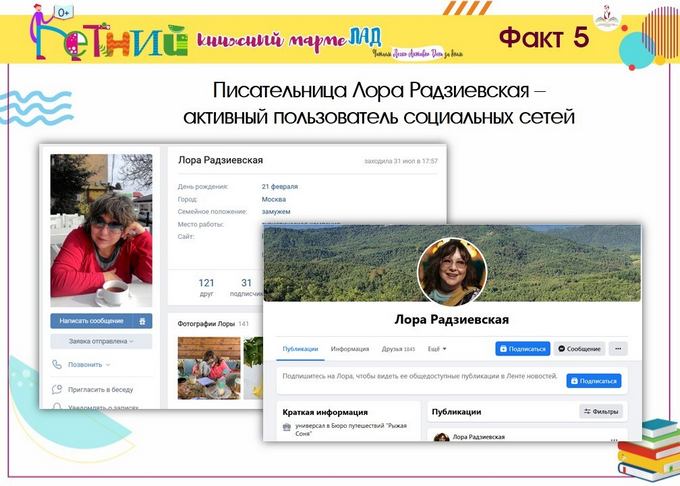This screenshot has width=680, height=486.
Task: Open VK profile photo with red sweater
Action: (x=101, y=230)
